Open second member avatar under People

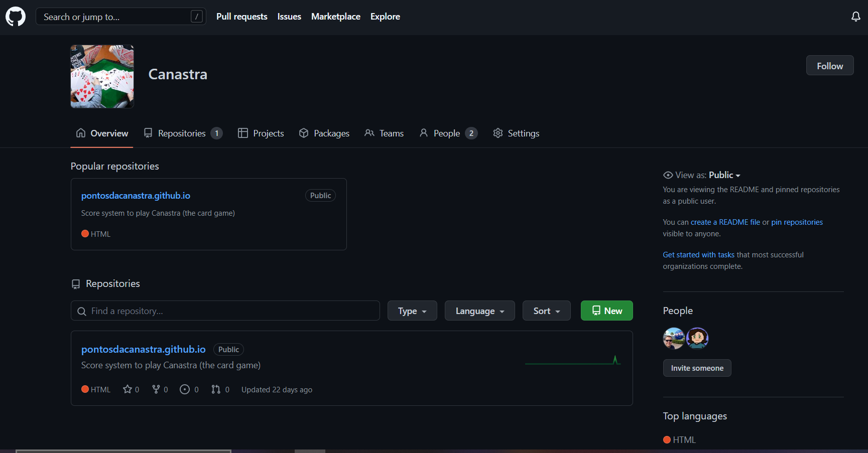(x=697, y=338)
